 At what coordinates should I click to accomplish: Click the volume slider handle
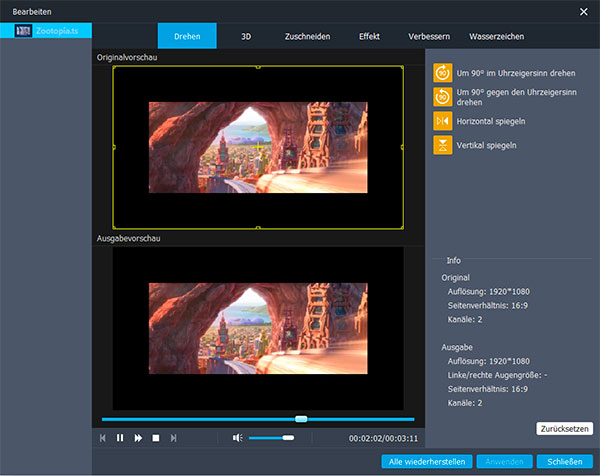(x=288, y=437)
